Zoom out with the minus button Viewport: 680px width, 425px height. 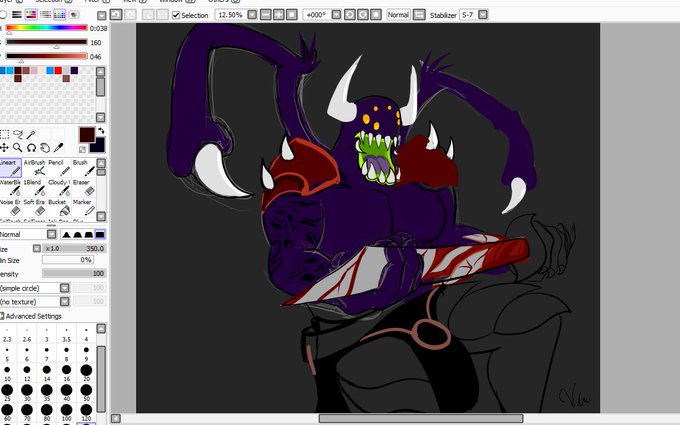click(x=265, y=15)
